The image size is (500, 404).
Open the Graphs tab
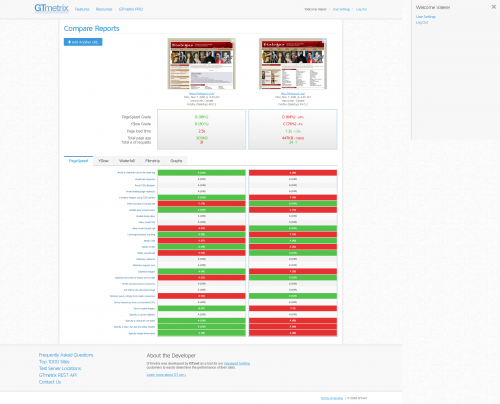coord(176,161)
